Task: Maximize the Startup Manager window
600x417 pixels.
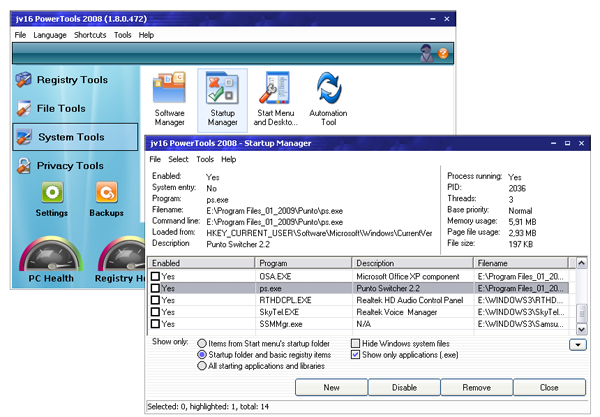Action: click(567, 143)
